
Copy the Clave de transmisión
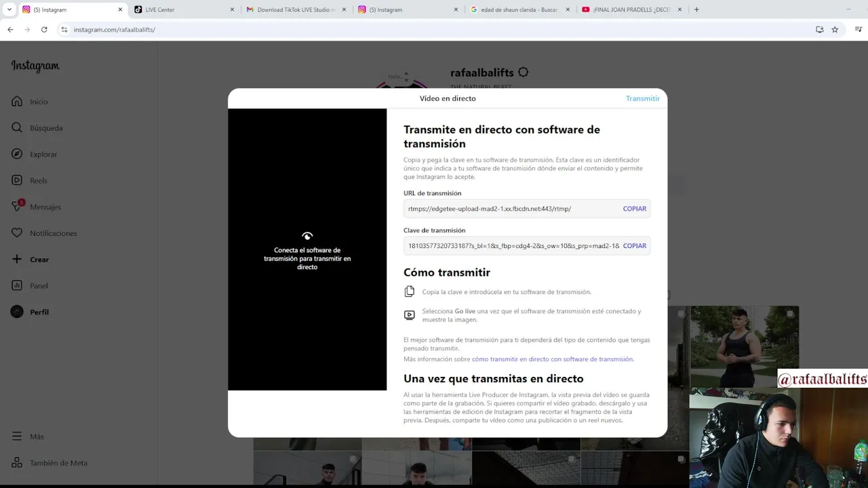pyautogui.click(x=635, y=246)
